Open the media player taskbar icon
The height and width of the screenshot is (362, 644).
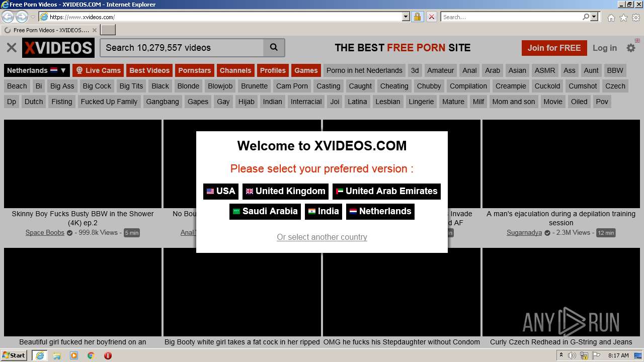pos(74,355)
